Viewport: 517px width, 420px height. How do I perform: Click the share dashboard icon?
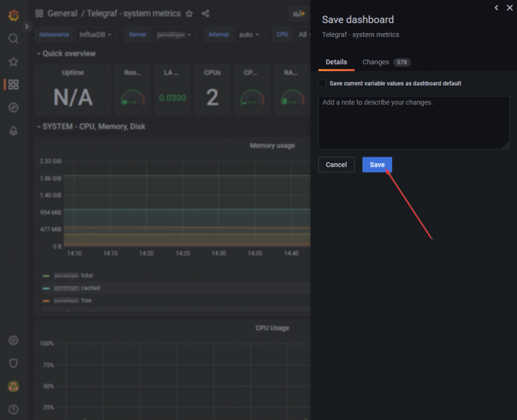pos(206,14)
